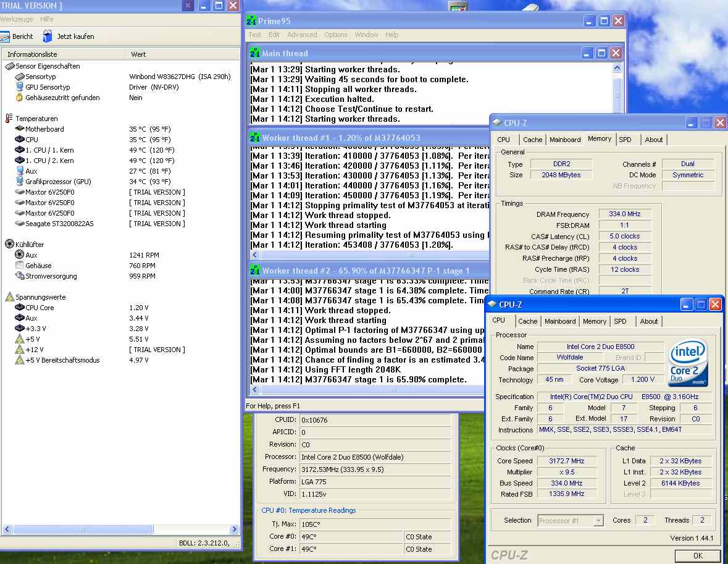
Task: Click the GPU Sensortyp icon
Action: click(20, 87)
